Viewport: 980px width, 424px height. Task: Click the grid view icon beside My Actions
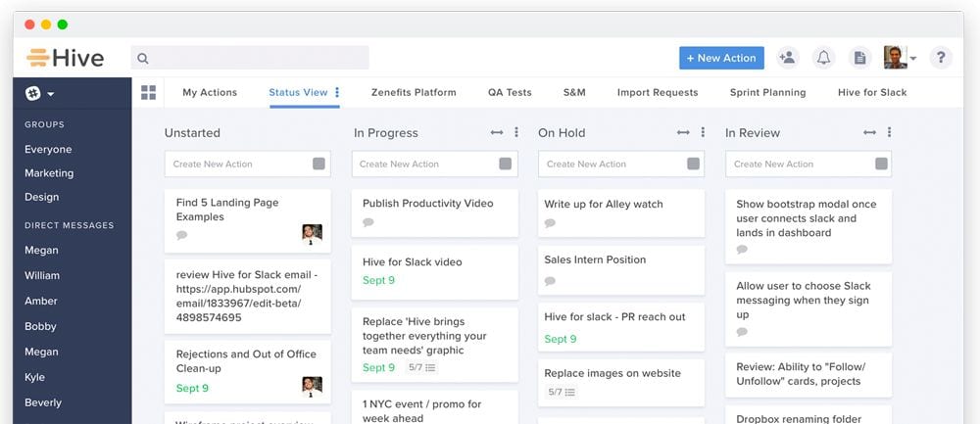click(x=149, y=92)
